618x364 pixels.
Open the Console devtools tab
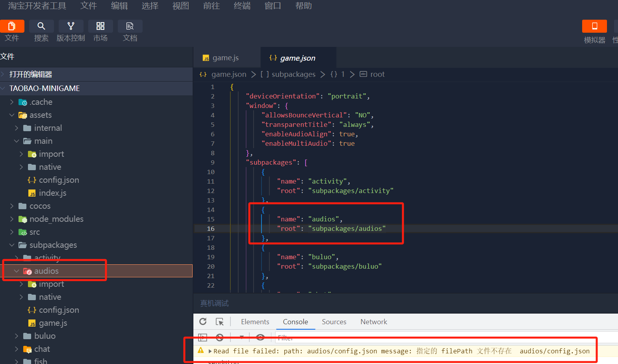295,322
